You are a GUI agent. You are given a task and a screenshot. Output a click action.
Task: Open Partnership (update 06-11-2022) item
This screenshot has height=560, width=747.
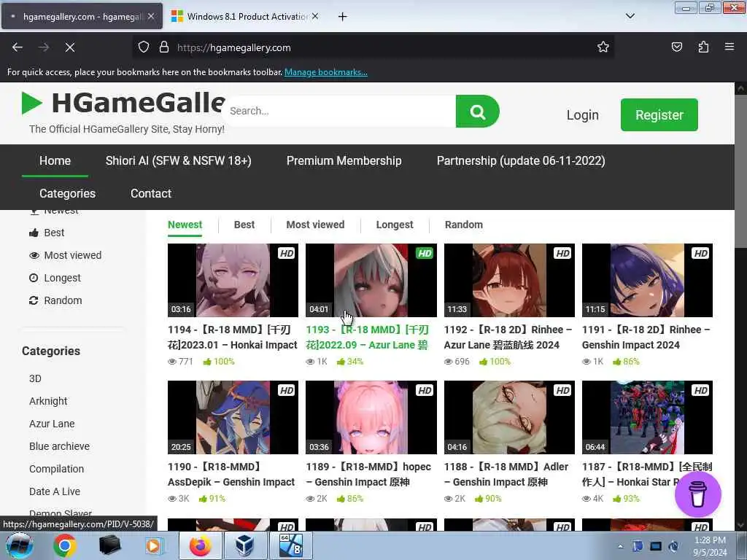coord(521,161)
